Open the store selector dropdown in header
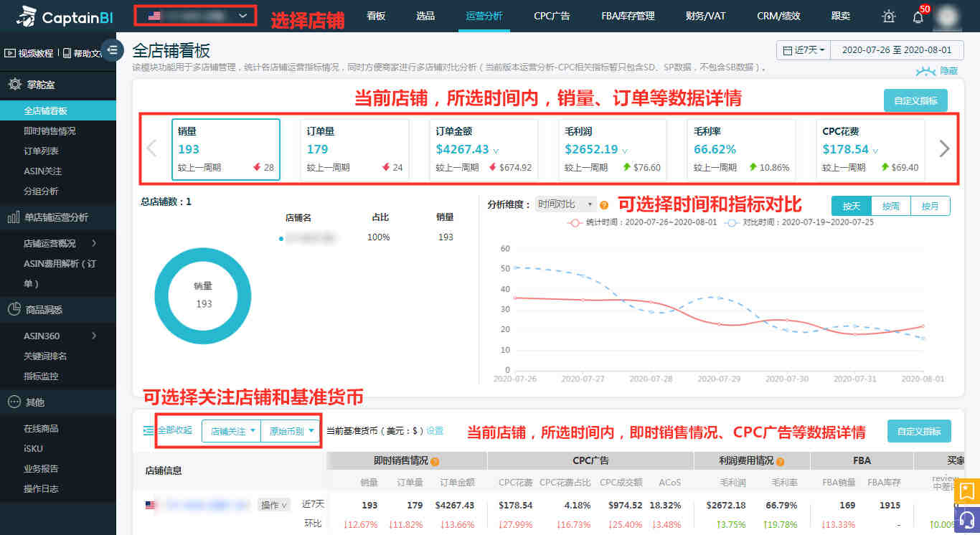Image resolution: width=980 pixels, height=535 pixels. (194, 15)
